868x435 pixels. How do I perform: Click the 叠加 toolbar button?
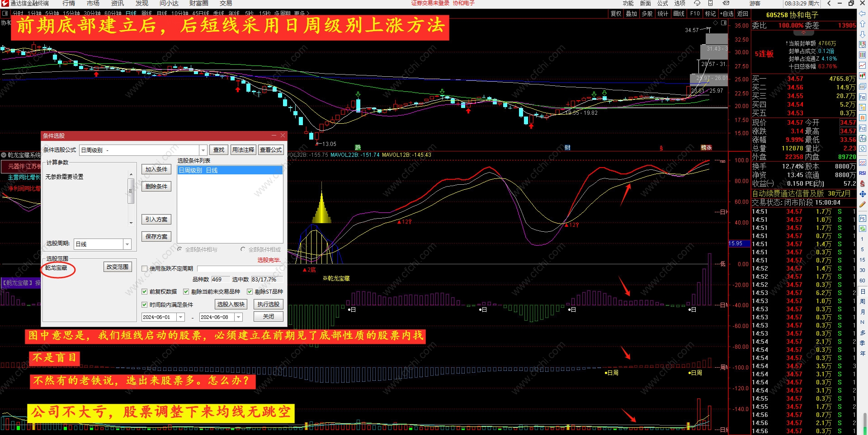pos(632,14)
